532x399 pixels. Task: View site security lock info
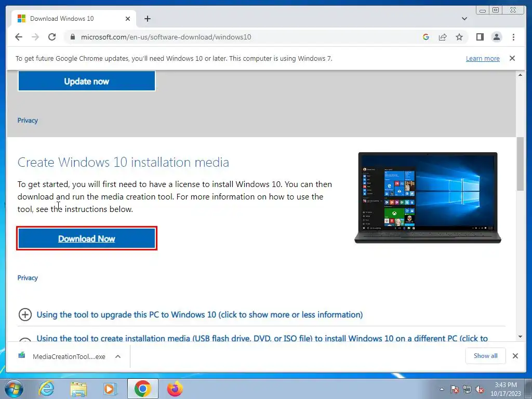(72, 37)
